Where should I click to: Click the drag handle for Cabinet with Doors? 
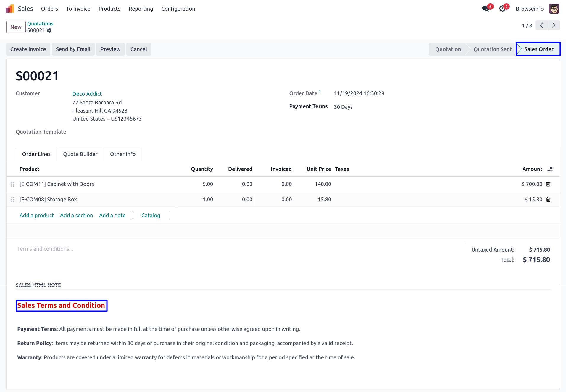pos(13,184)
